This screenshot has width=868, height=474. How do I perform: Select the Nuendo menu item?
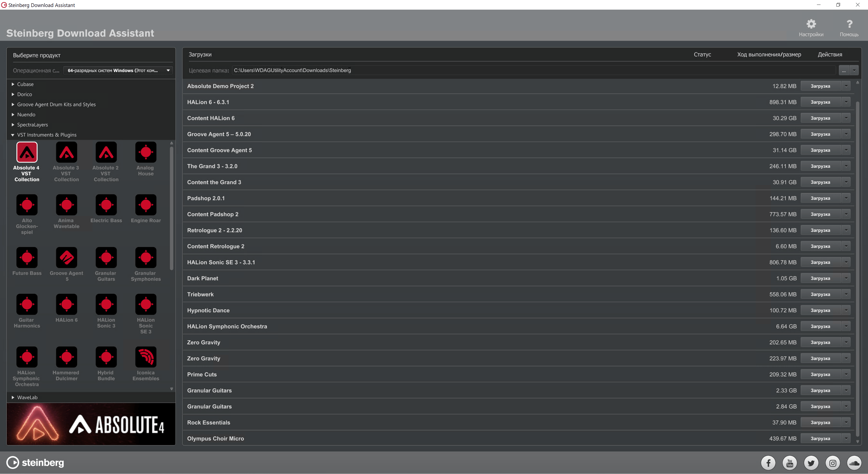coord(26,114)
